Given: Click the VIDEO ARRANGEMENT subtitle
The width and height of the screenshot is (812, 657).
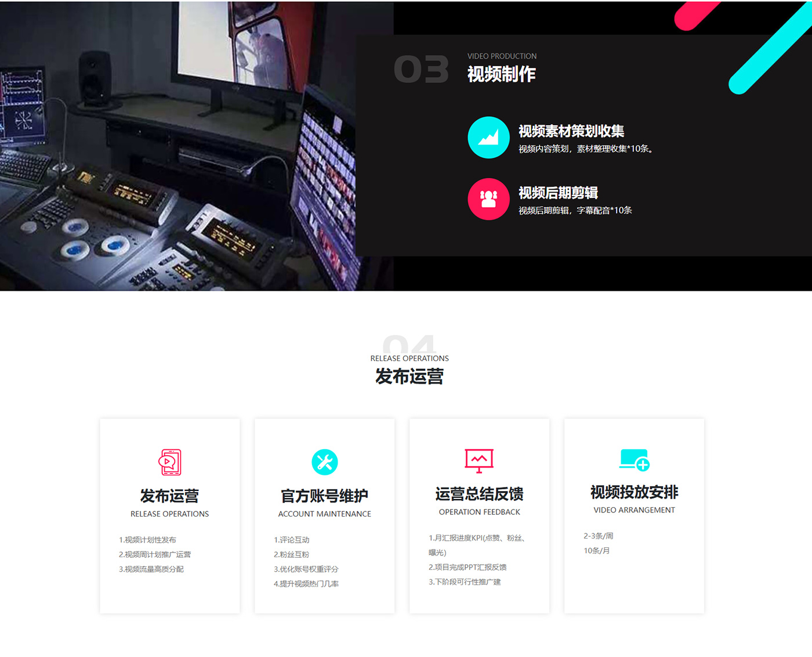Looking at the screenshot, I should [634, 510].
